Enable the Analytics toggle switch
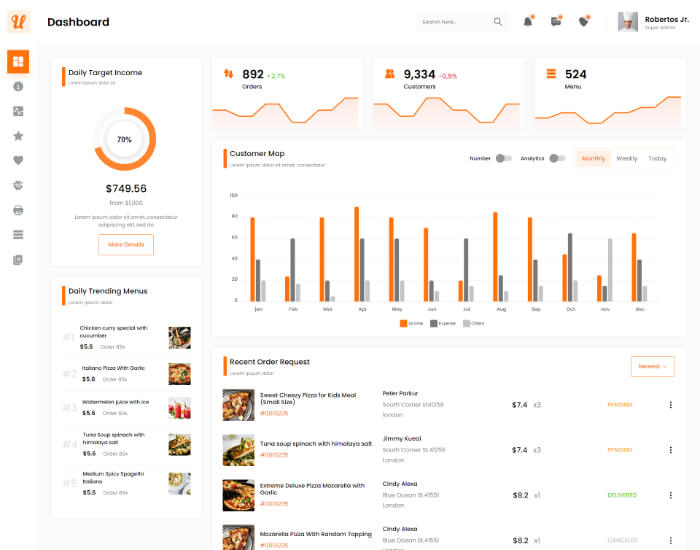Screen dimensions: 700x550 click(557, 158)
